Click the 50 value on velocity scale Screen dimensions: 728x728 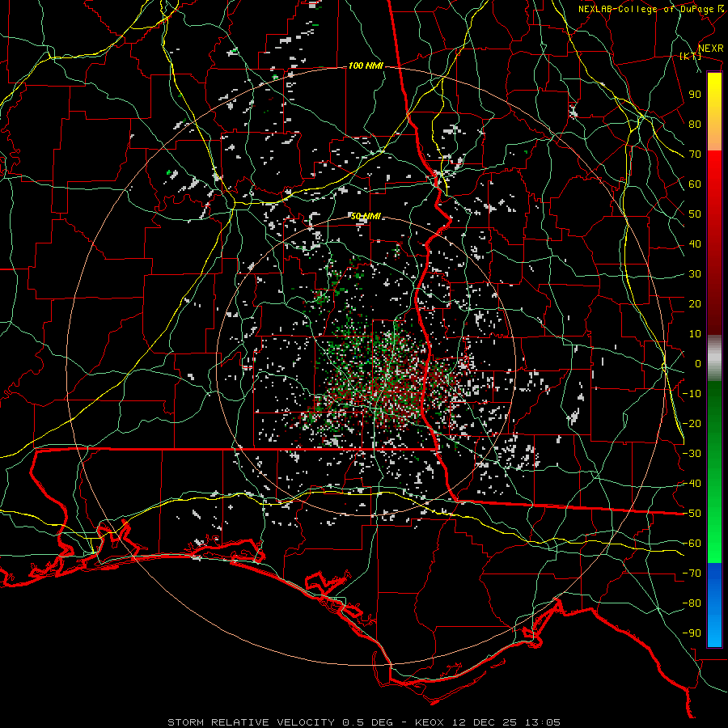[695, 214]
